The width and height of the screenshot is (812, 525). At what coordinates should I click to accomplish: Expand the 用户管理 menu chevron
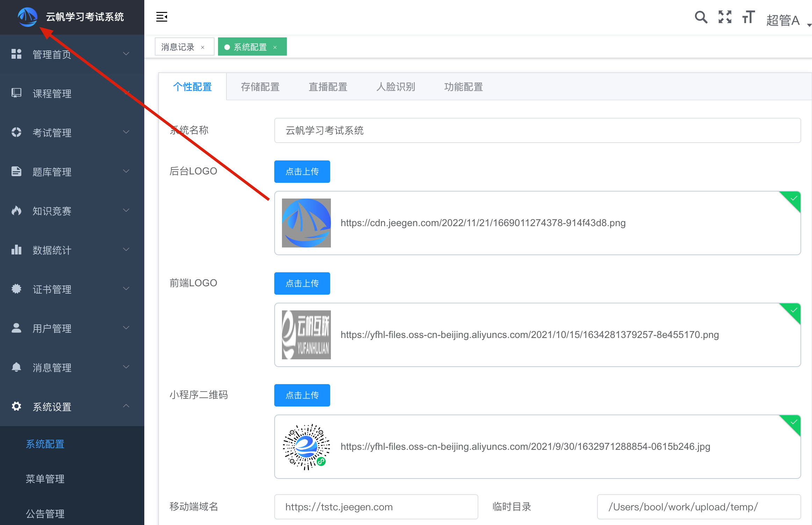coord(126,328)
